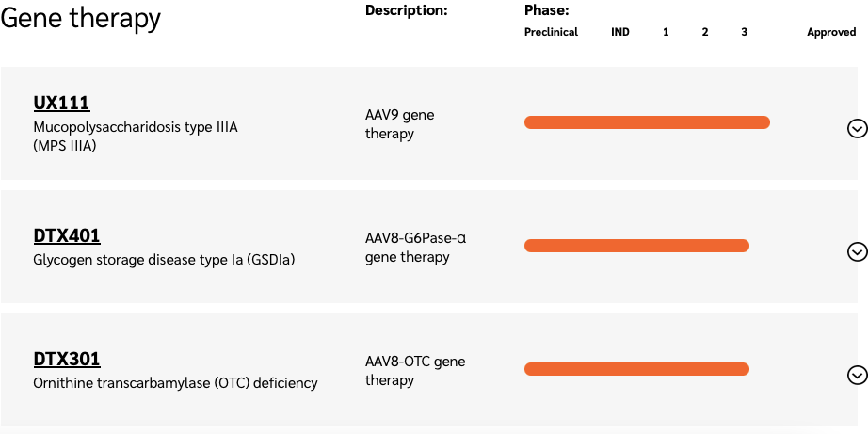
Task: Click the Gene therapy section heading
Action: point(81,18)
